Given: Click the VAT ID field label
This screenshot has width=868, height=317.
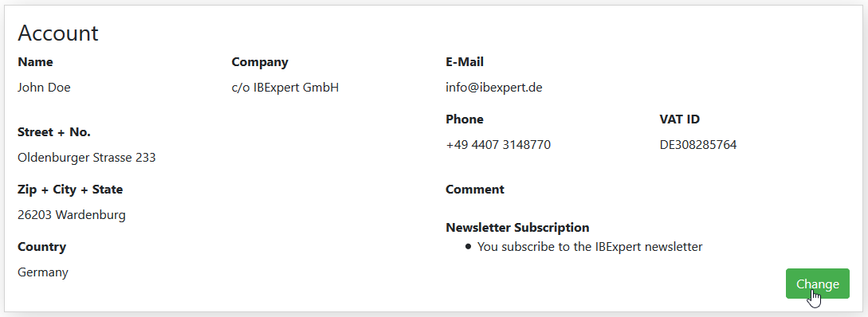Looking at the screenshot, I should coord(680,119).
